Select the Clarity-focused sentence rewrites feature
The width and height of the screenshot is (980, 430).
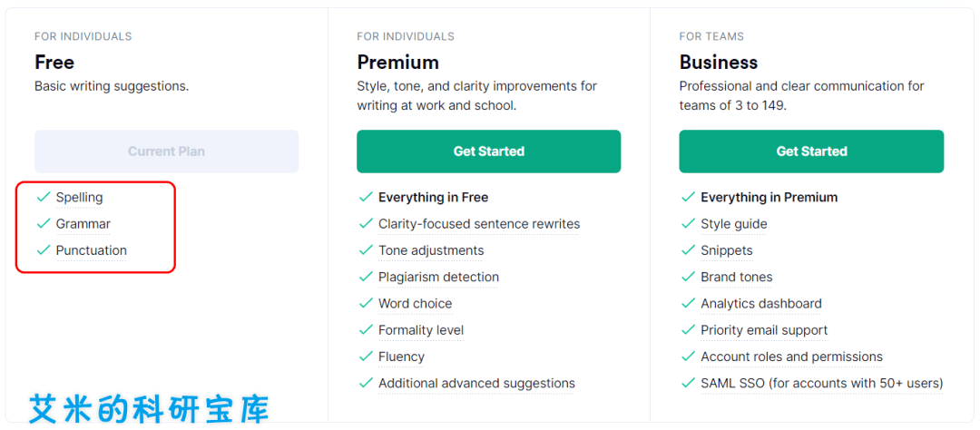tap(479, 224)
